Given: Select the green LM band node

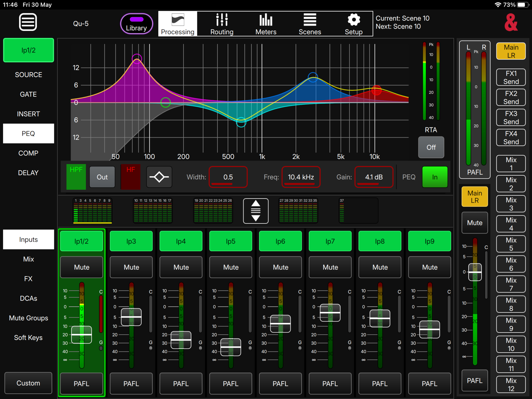Looking at the screenshot, I should (x=165, y=102).
